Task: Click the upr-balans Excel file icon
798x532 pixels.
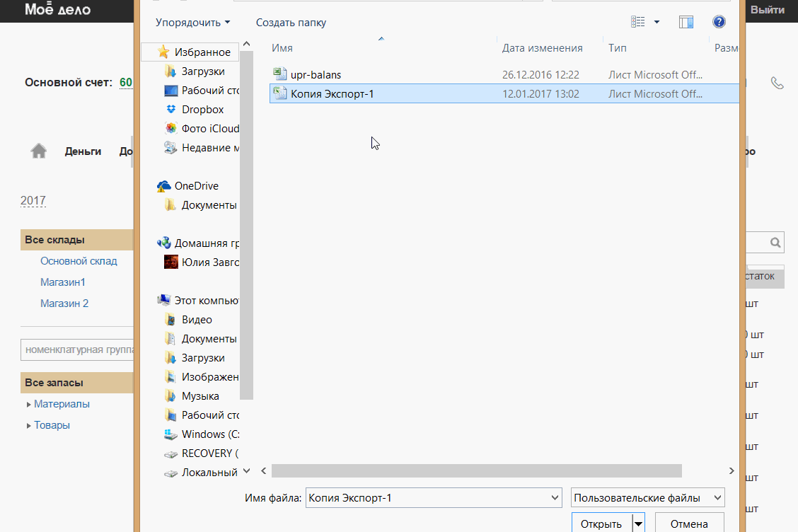Action: [x=280, y=74]
